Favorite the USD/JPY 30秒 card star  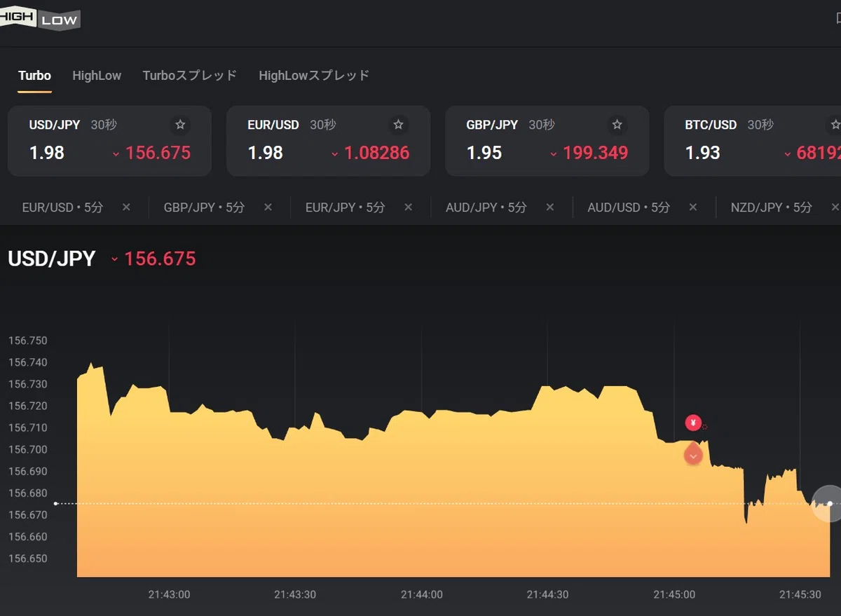(180, 125)
